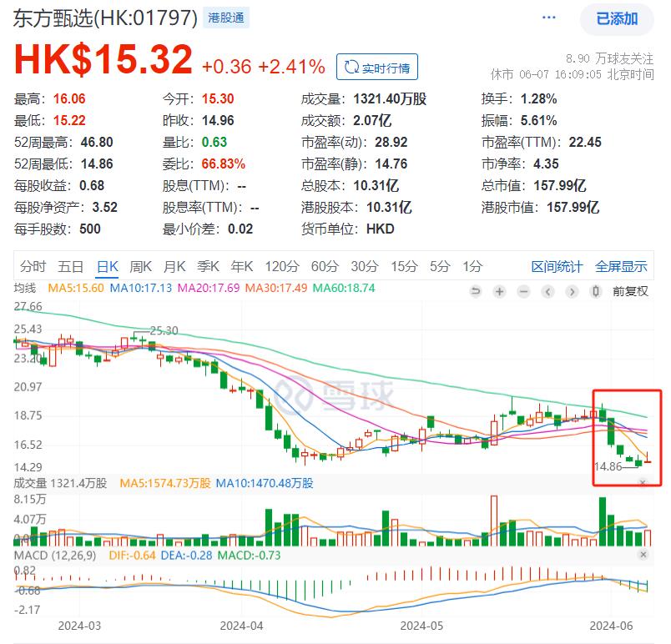Image resolution: width=671 pixels, height=644 pixels.
Task: Zoom out the K-line chart
Action: click(524, 292)
